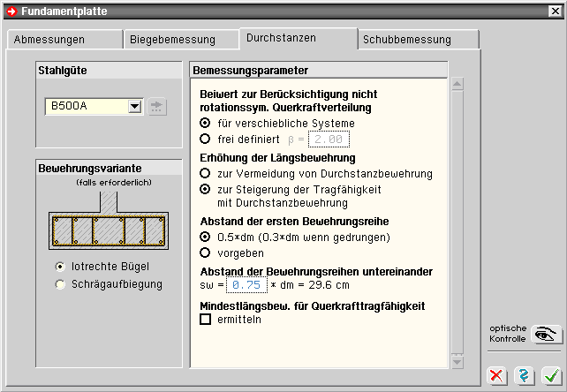
Task: Choose 'Schrägaufbiegung' reinforcement variant
Action: coord(60,284)
